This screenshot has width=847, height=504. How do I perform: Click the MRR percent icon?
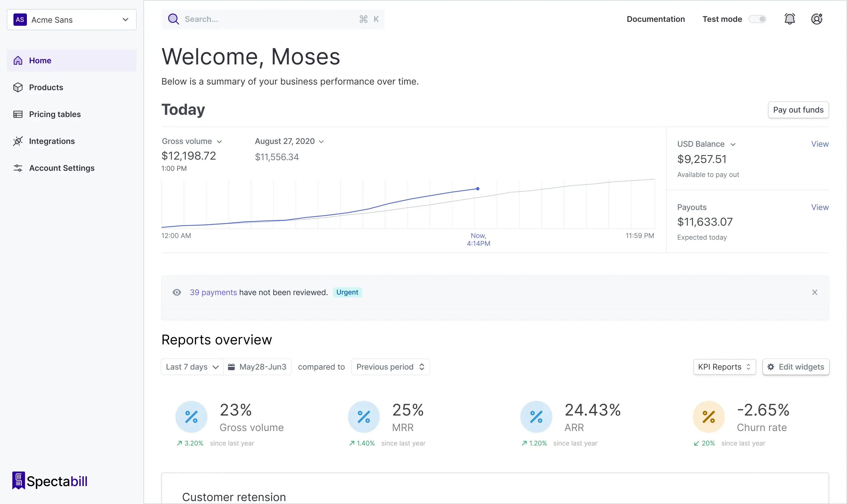tap(364, 417)
